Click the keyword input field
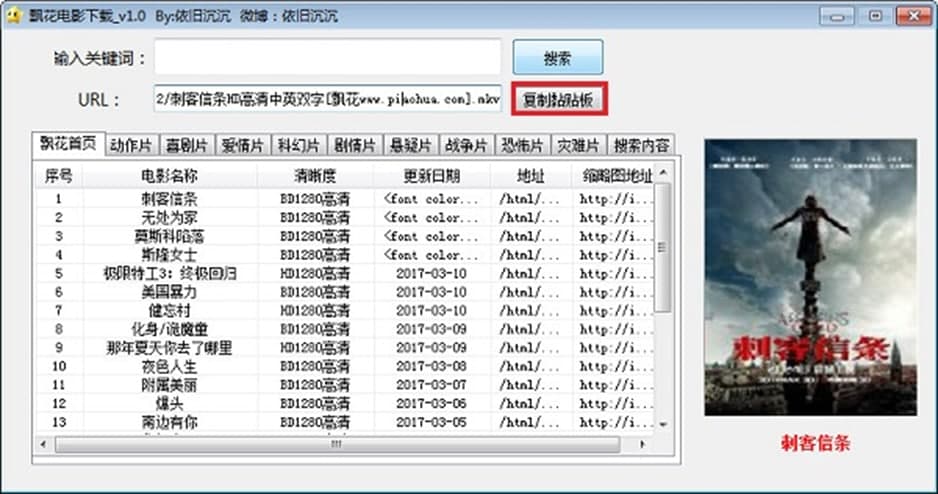938x494 pixels. tap(328, 57)
